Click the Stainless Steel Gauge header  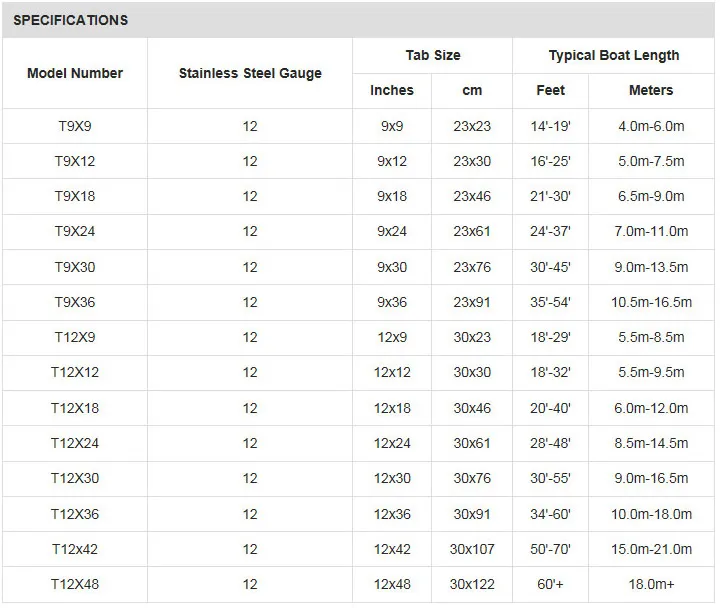click(x=250, y=73)
